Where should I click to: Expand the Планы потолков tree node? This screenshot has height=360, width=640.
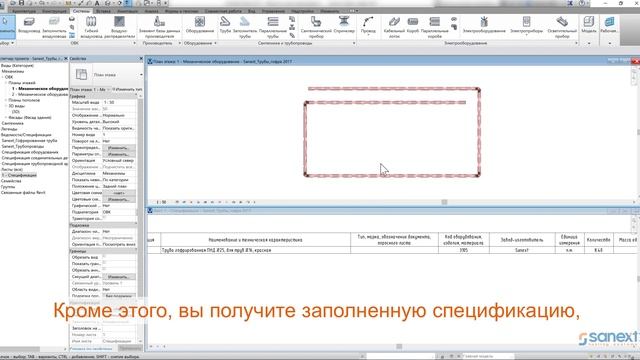coord(6,100)
